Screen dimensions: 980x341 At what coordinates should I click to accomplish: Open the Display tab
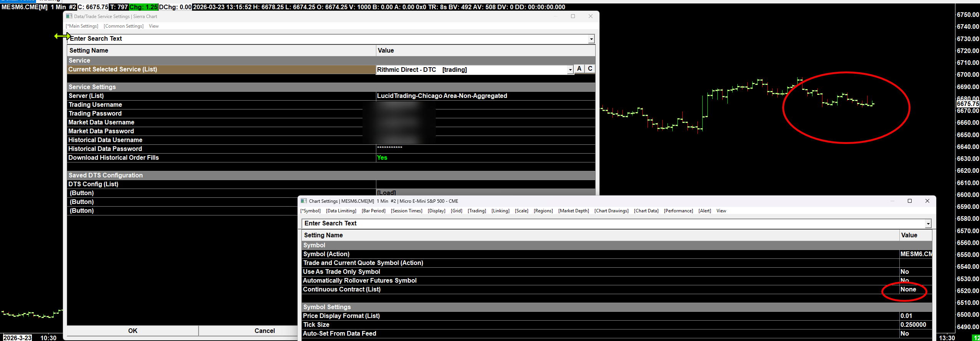pyautogui.click(x=436, y=211)
